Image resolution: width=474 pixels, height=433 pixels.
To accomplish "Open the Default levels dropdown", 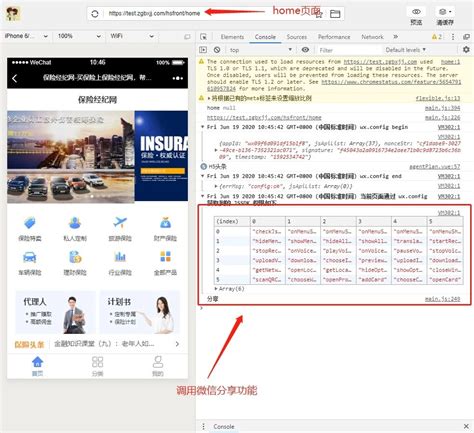I will click(406, 50).
